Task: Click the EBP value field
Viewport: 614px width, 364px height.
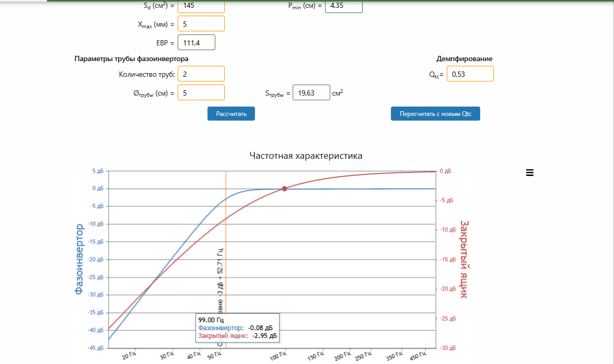Action: point(196,43)
